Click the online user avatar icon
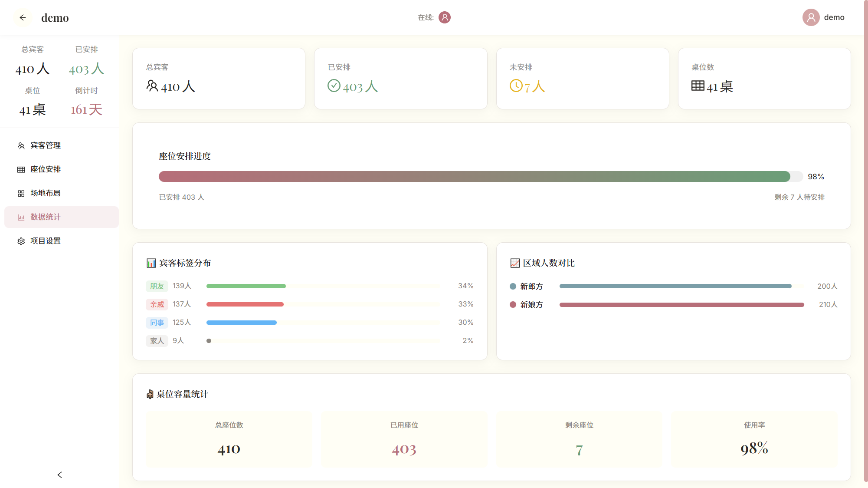 click(x=445, y=17)
